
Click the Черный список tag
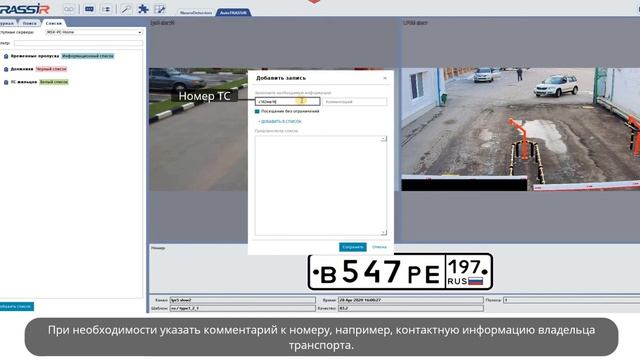coord(51,69)
